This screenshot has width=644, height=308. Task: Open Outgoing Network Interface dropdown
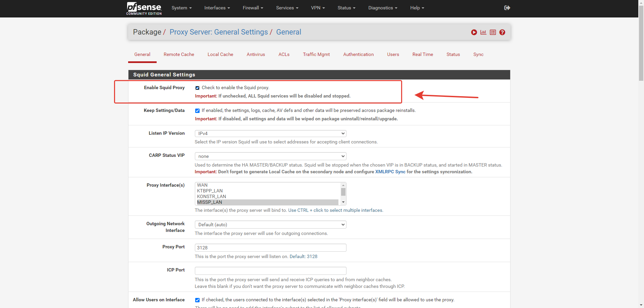click(270, 225)
